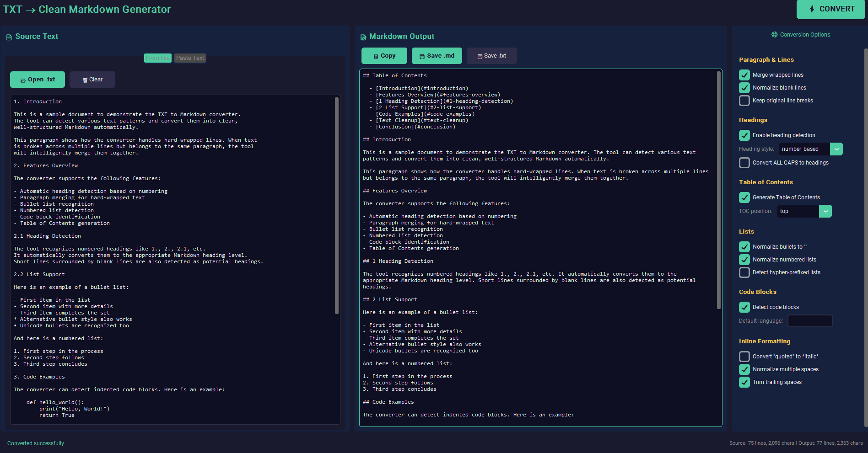Click the TXT → Clean Markdown Generator title
This screenshot has height=453, width=868.
pyautogui.click(x=87, y=9)
